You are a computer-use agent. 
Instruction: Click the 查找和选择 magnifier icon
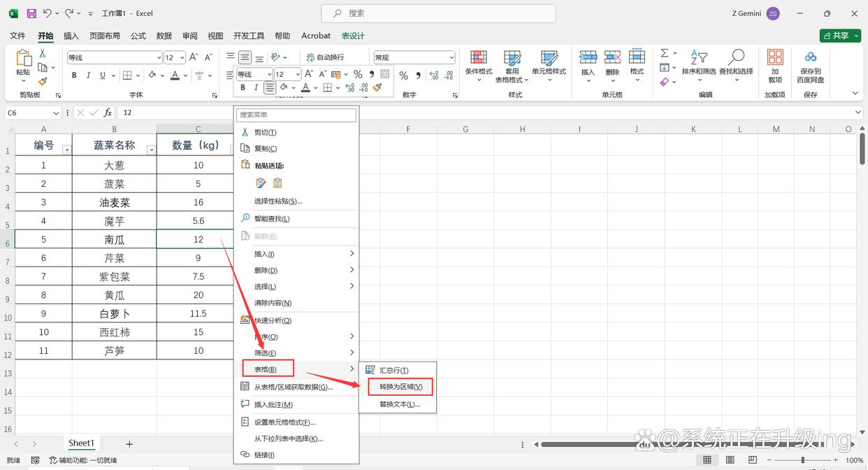click(x=736, y=57)
